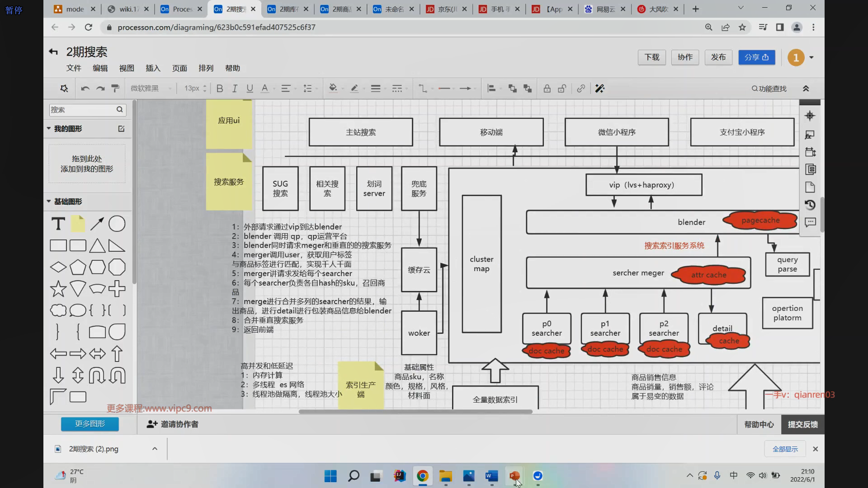The width and height of the screenshot is (868, 488).
Task: Click the 更多图形 button
Action: [90, 424]
